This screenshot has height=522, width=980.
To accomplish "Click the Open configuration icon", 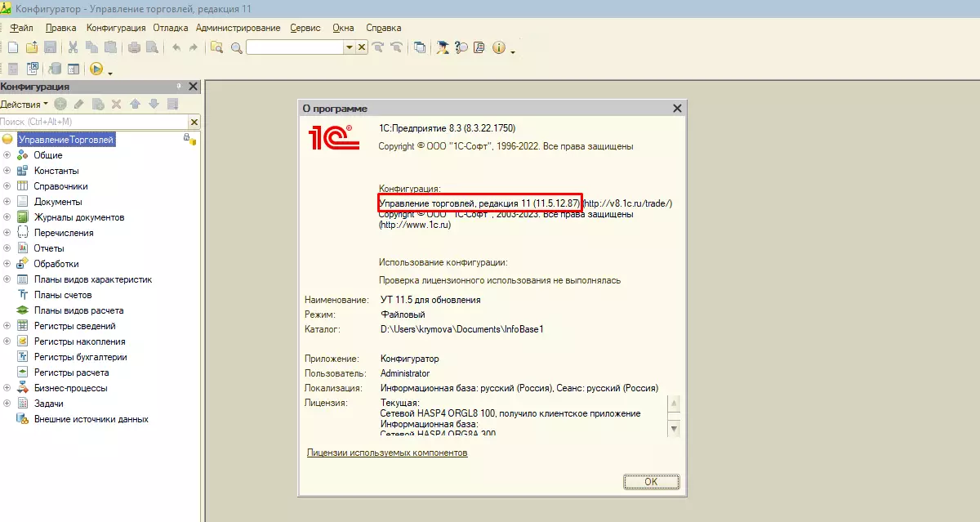I will point(13,69).
